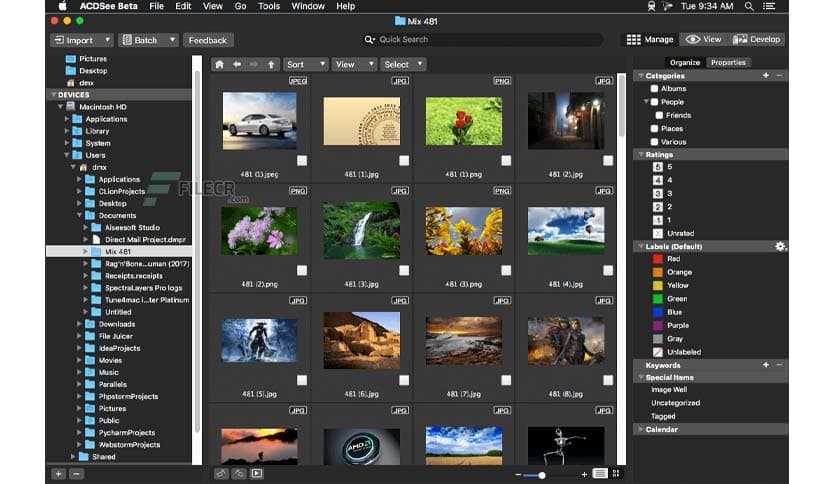Switch to the Properties tab

[x=727, y=62]
